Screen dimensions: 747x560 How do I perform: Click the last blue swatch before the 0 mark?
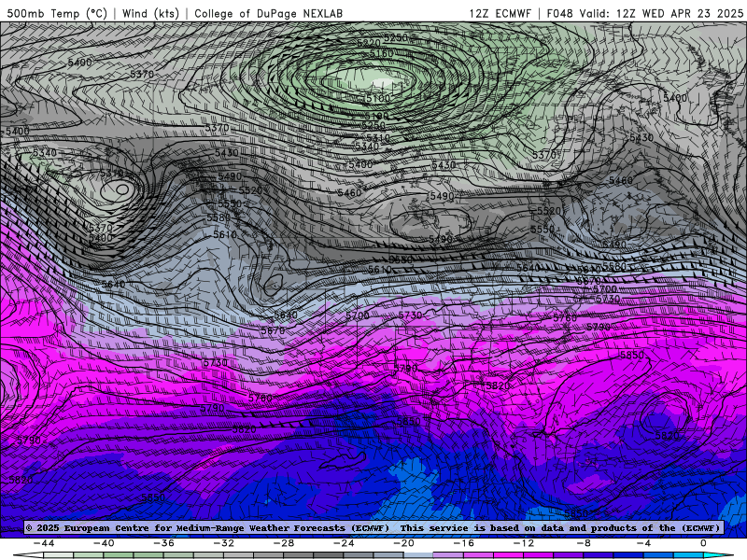689,555
